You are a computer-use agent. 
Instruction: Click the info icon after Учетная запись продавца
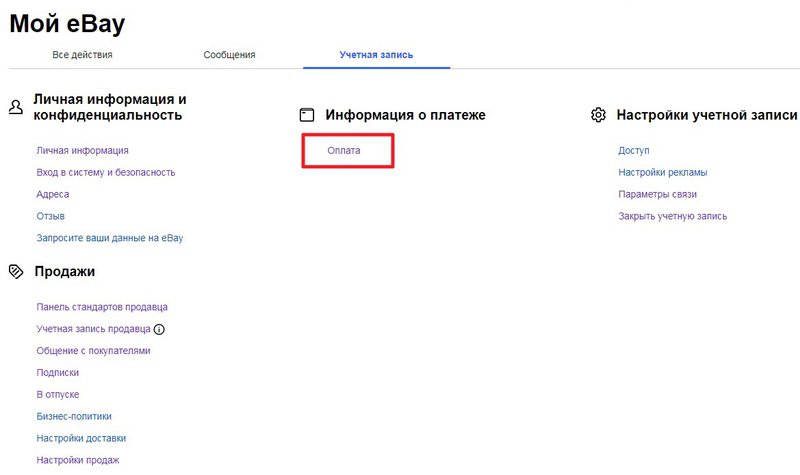159,329
